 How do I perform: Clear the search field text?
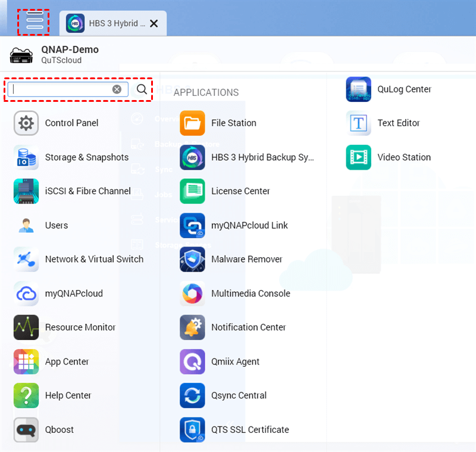click(x=117, y=89)
